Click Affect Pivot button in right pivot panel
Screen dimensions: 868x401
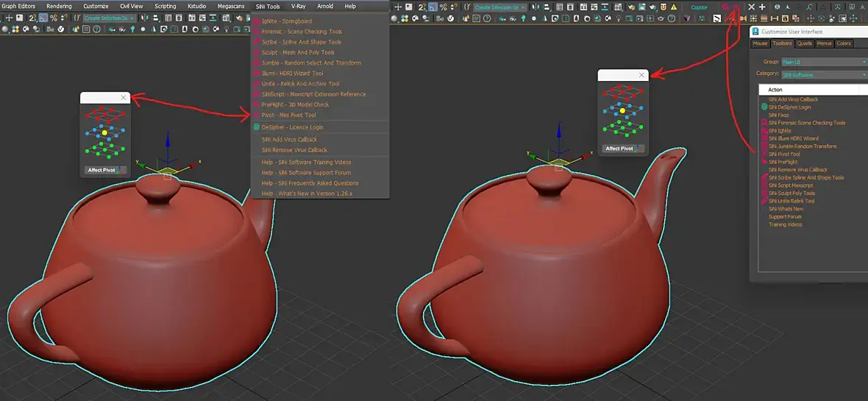coord(623,149)
